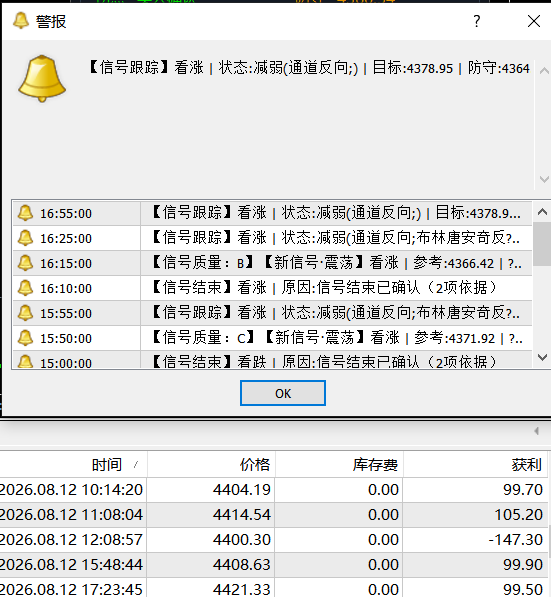Click the small bell in the 警报 title bar
Screen dimensions: 551x597
(21, 21)
